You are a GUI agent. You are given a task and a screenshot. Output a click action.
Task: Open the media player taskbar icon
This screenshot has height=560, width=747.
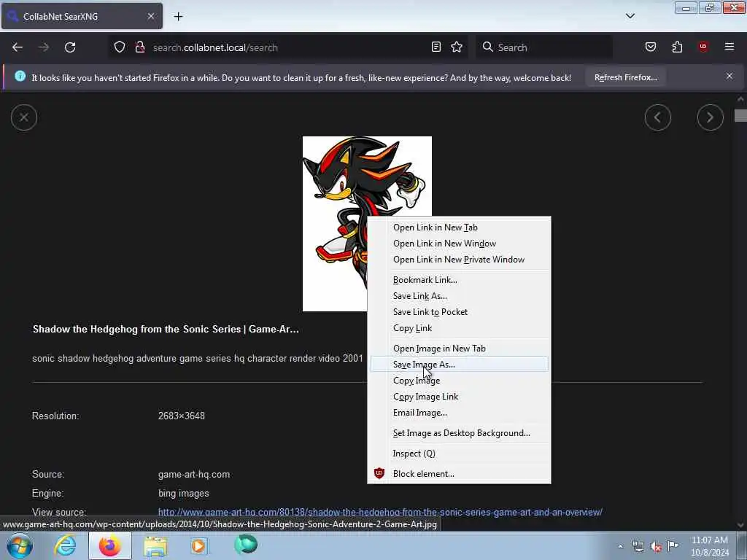[x=199, y=545]
